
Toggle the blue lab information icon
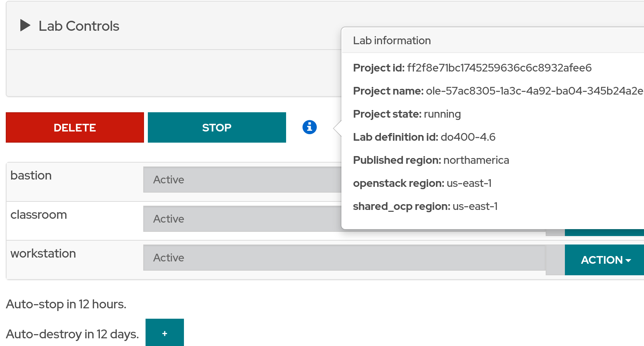pyautogui.click(x=310, y=127)
